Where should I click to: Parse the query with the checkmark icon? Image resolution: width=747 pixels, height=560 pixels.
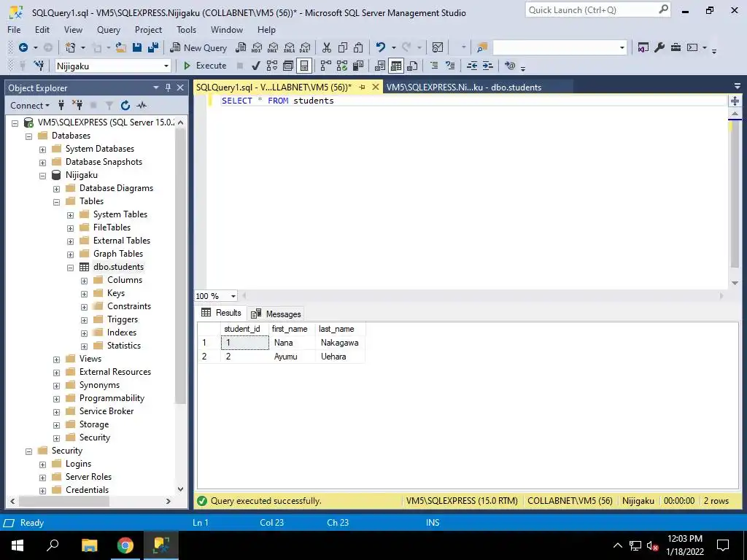click(x=256, y=66)
